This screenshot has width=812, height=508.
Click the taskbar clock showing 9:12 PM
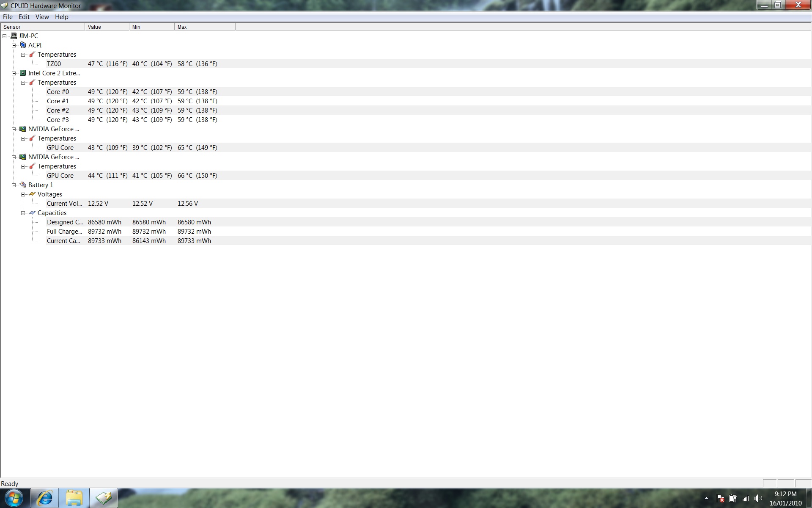point(785,499)
